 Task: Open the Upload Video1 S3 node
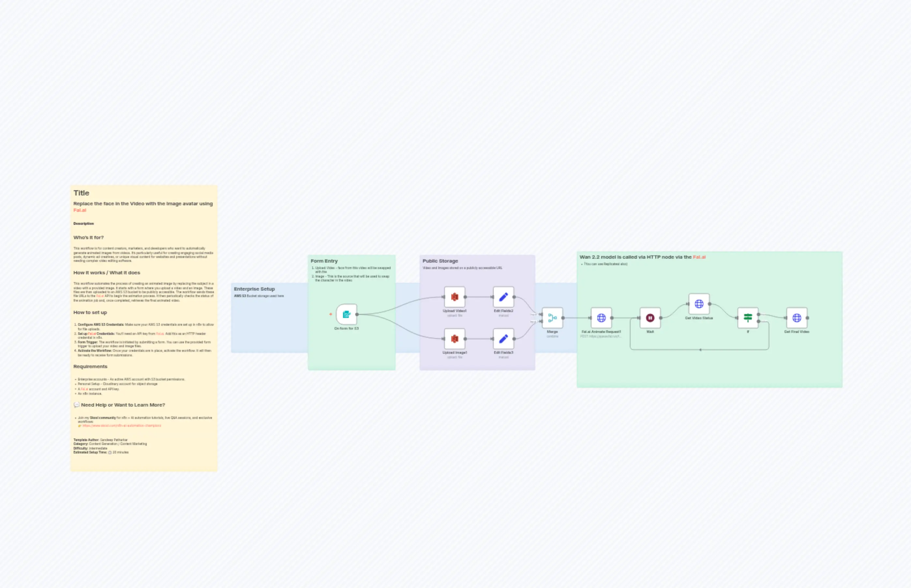point(454,297)
